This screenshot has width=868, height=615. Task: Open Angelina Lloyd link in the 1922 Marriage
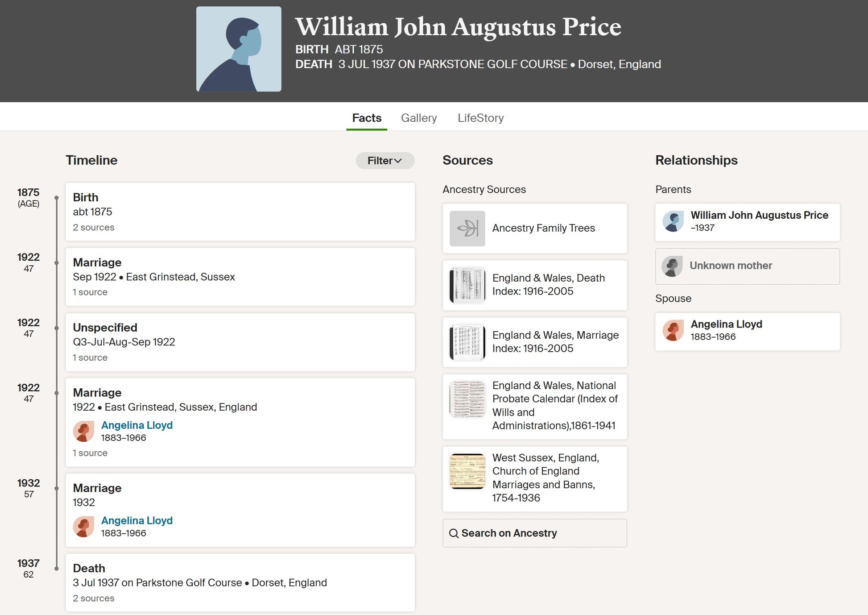136,425
